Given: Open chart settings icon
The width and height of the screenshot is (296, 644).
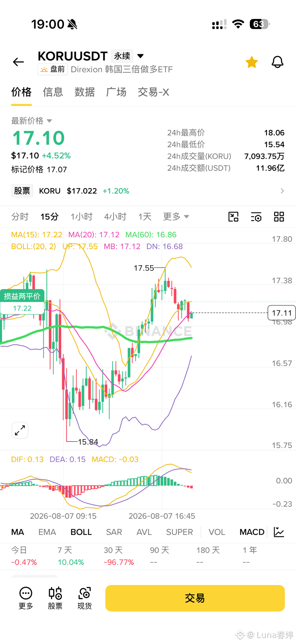Looking at the screenshot, I should [x=256, y=217].
